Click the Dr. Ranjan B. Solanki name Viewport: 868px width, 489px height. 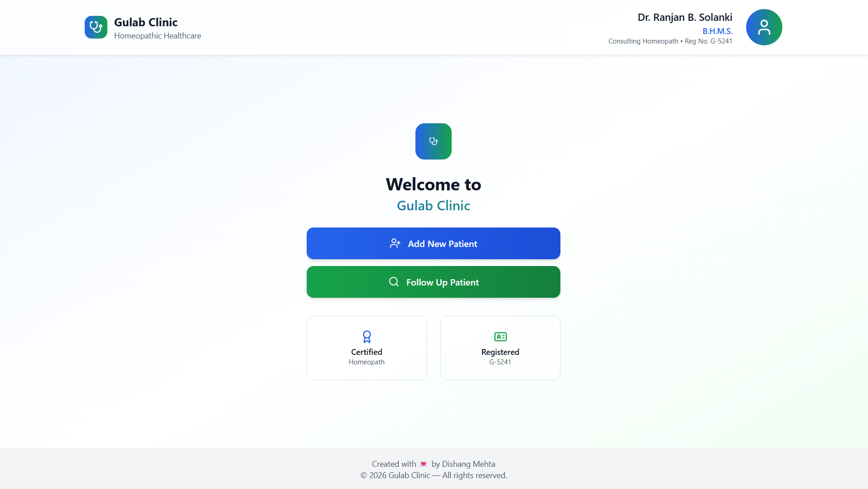(x=685, y=17)
